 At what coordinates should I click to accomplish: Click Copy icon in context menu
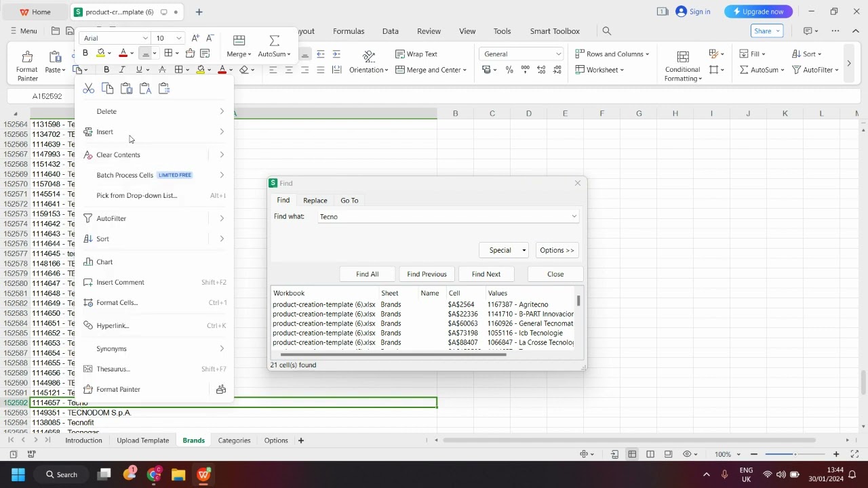click(x=107, y=89)
